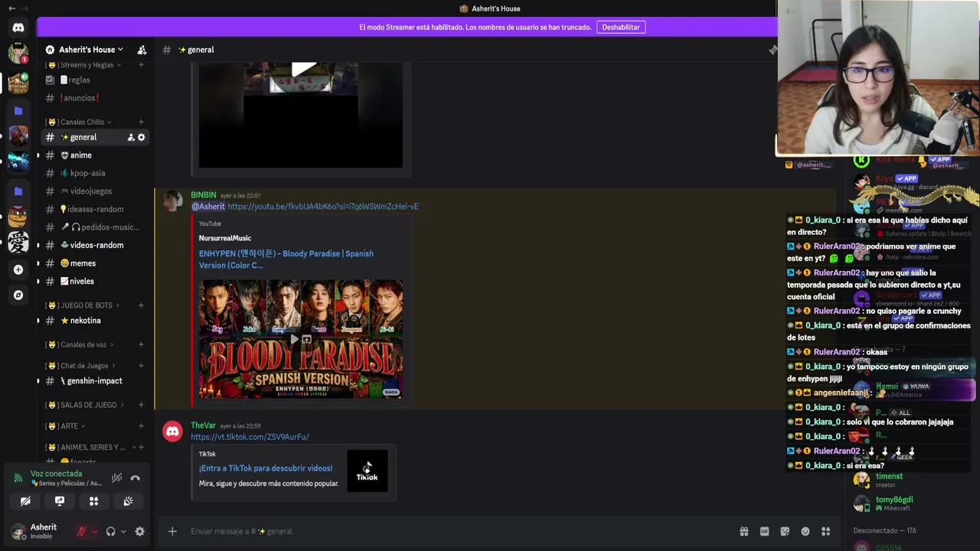Open headphone output options arrow
Screen dimensions: 980x551
123,532
